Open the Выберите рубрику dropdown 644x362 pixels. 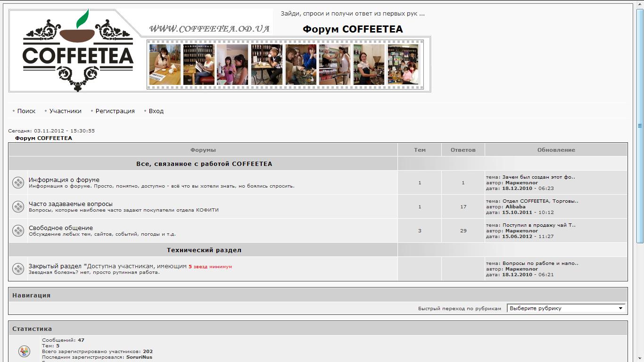[566, 308]
